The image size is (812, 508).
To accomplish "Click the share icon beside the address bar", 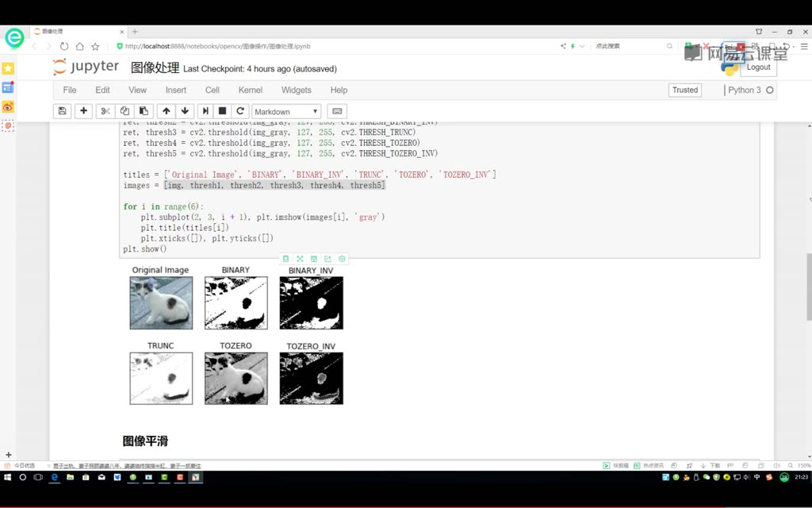I will 563,46.
